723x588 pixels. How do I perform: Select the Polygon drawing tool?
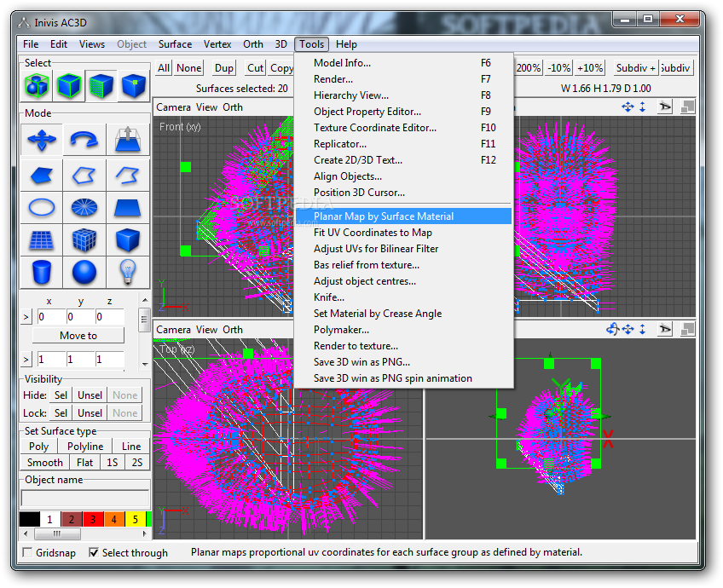click(42, 176)
